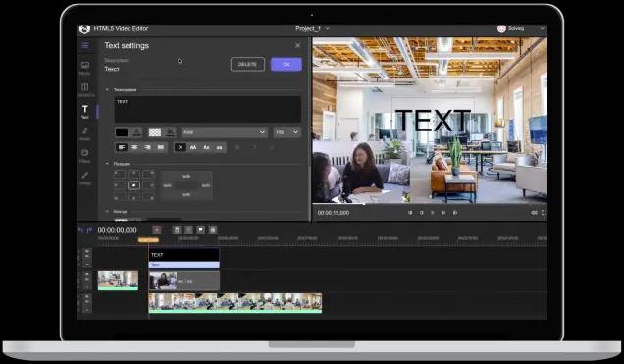The image size is (624, 364).
Task: Set position to top-right grid cell
Action: tap(149, 174)
